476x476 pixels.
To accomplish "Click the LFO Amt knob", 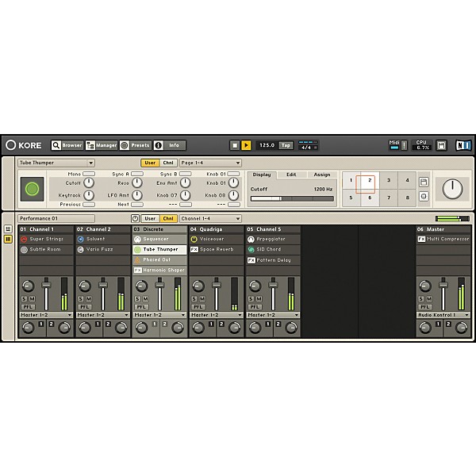I will 137,195.
